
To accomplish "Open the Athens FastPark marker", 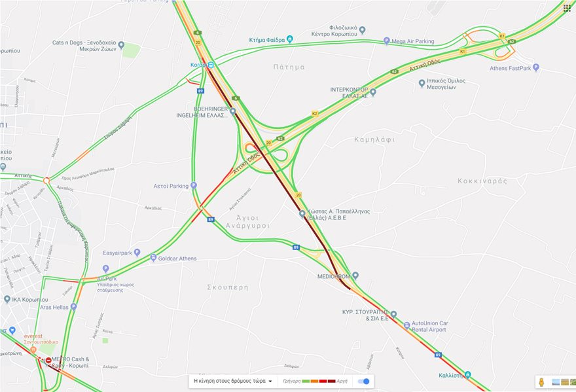I will pos(536,67).
